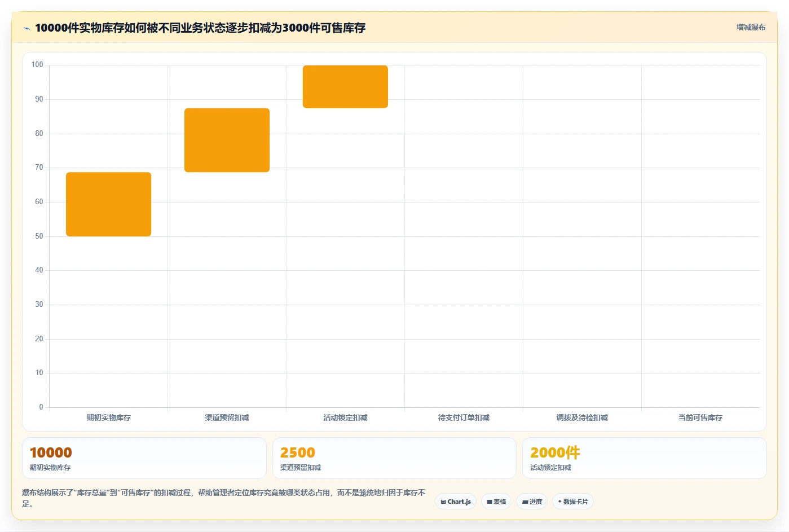Click the 期初实物库存 x-axis label
Image resolution: width=789 pixels, height=532 pixels.
109,417
